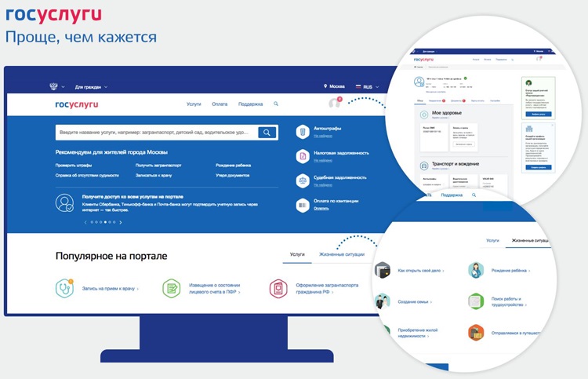Viewport: 588px width, 379px height.
Task: Expand the coat of arms dropdown
Action: coord(56,86)
